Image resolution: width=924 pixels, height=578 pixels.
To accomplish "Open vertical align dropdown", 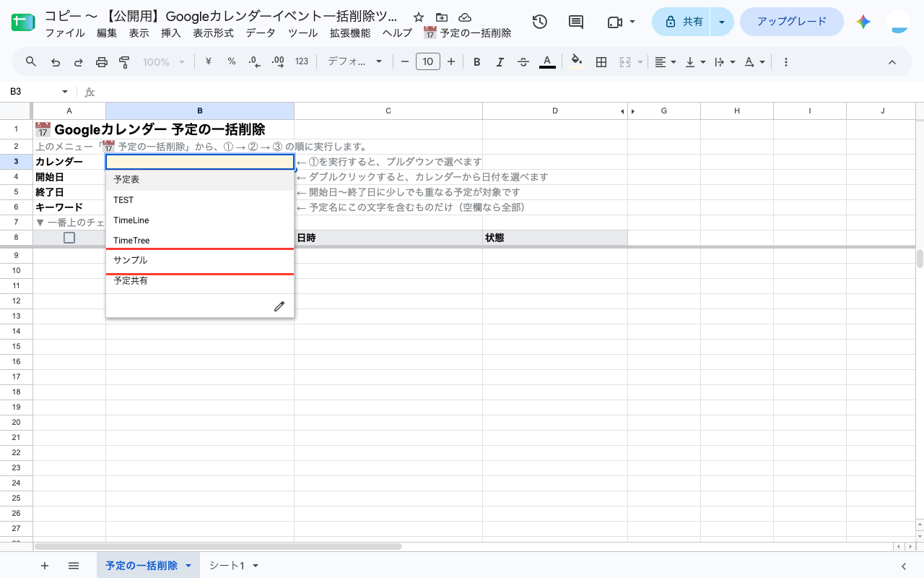I will pos(694,62).
